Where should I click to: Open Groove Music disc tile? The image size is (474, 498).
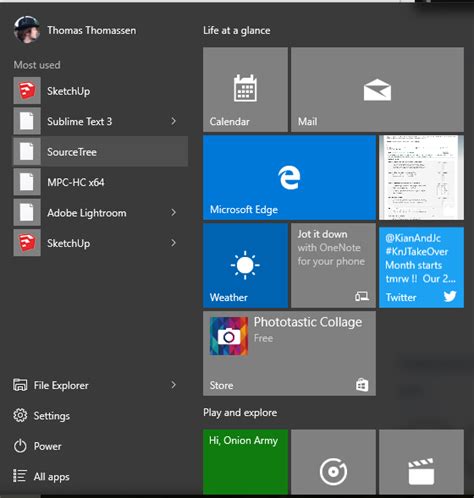tap(333, 462)
